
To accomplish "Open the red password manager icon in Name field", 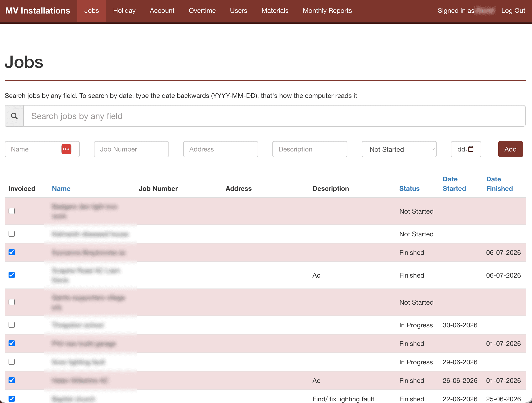I will point(66,149).
